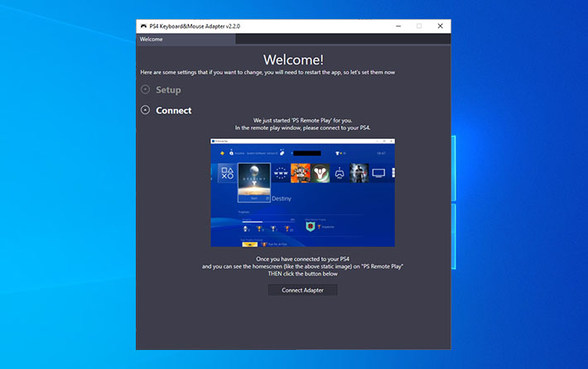This screenshot has width=588, height=369.
Task: Minimize the PS4 Keyboard&Mouse Adapter window
Action: click(x=398, y=26)
